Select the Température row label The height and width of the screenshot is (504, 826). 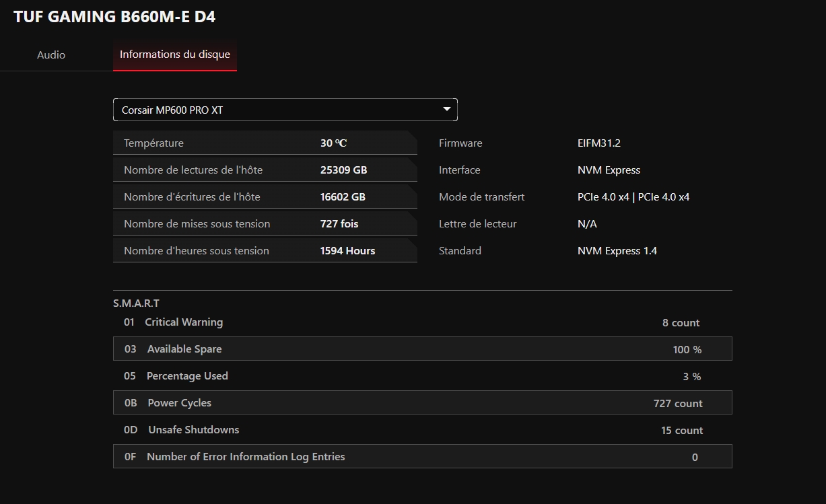(x=153, y=143)
